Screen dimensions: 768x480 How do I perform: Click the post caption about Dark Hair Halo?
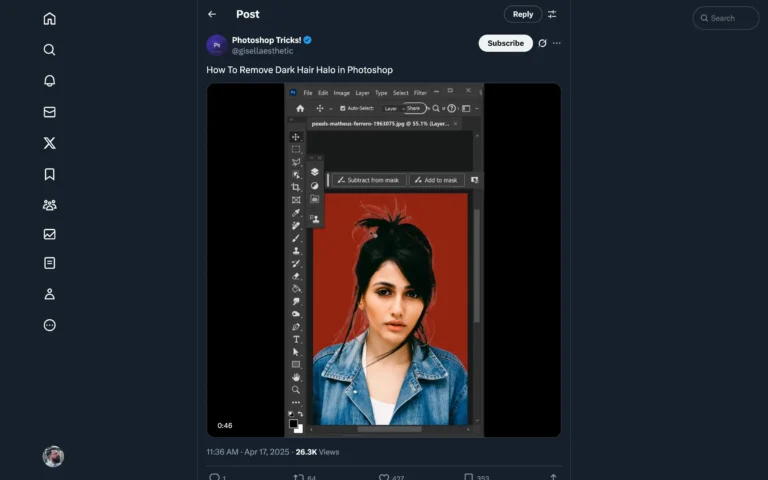click(299, 70)
